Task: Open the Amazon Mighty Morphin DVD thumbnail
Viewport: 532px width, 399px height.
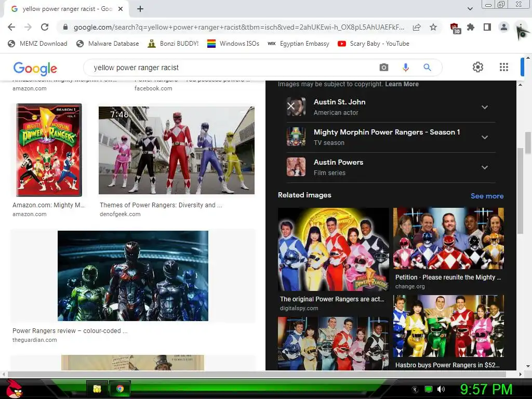Action: (x=49, y=150)
